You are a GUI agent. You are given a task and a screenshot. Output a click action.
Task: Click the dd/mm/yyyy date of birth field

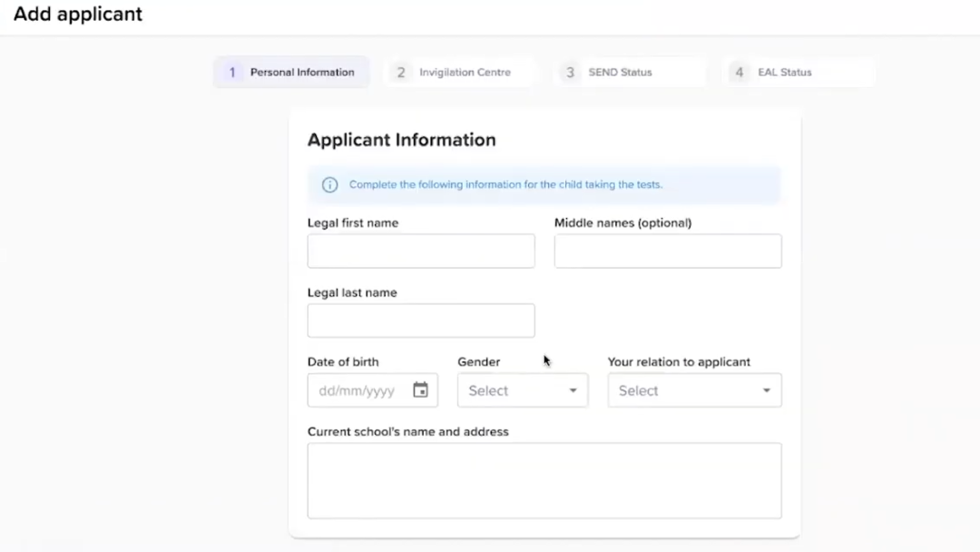[x=358, y=390]
